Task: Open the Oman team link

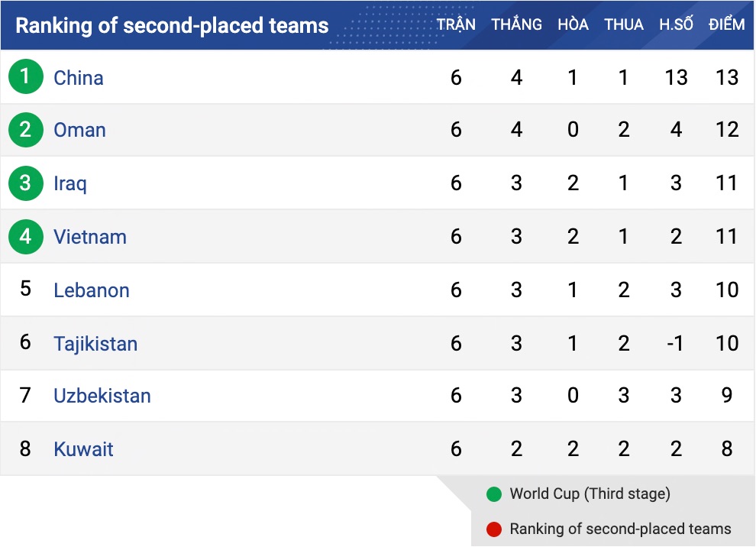Action: [x=79, y=130]
